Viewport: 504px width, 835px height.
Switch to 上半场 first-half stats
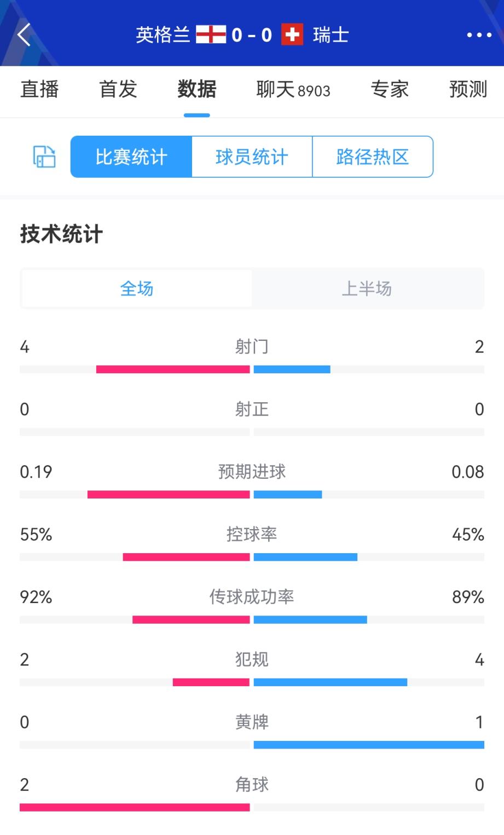367,288
